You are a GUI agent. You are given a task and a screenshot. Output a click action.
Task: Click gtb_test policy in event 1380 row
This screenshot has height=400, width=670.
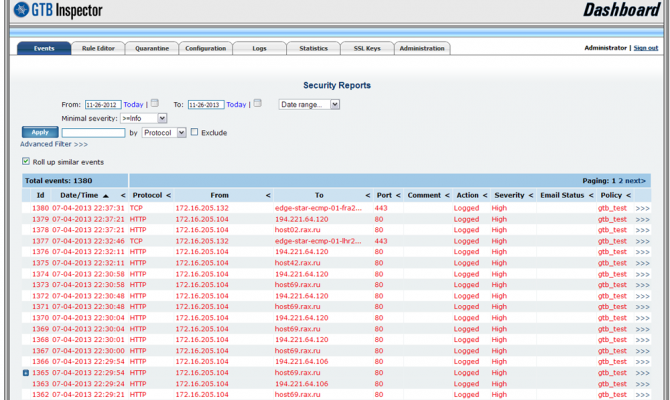tap(612, 208)
